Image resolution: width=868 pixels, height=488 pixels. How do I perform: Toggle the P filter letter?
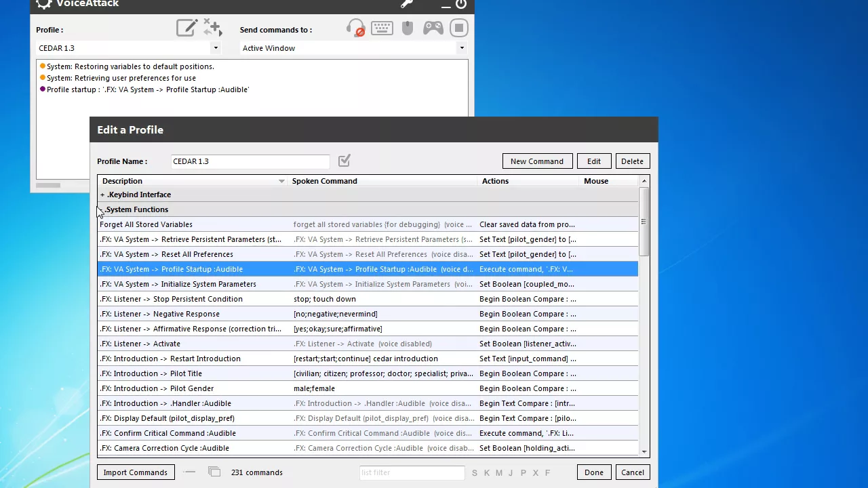pyautogui.click(x=523, y=472)
